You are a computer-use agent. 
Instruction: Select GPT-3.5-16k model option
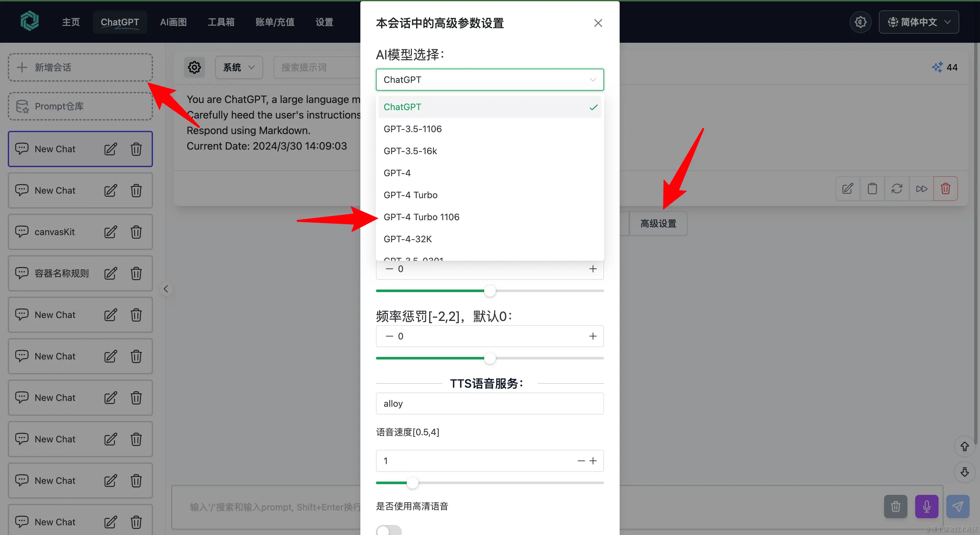tap(490, 151)
